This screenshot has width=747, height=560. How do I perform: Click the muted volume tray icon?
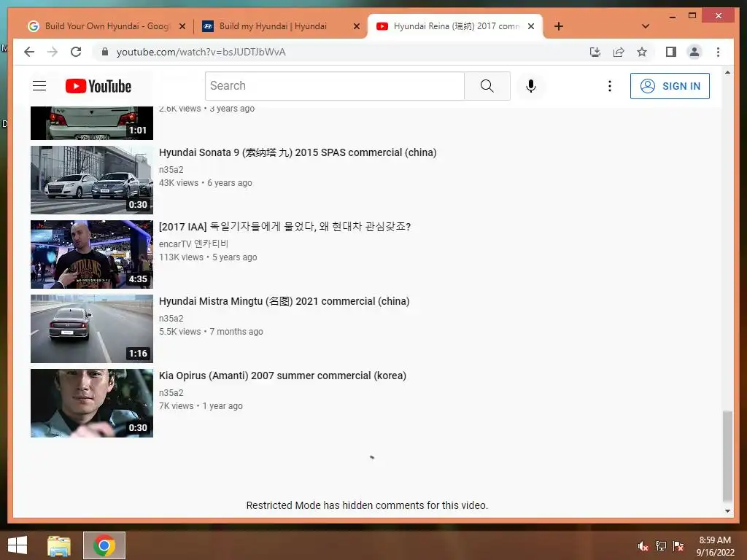[643, 546]
